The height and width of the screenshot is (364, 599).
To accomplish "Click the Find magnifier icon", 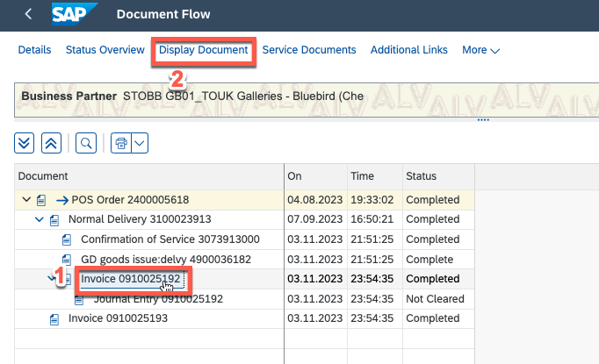I will 86,141.
